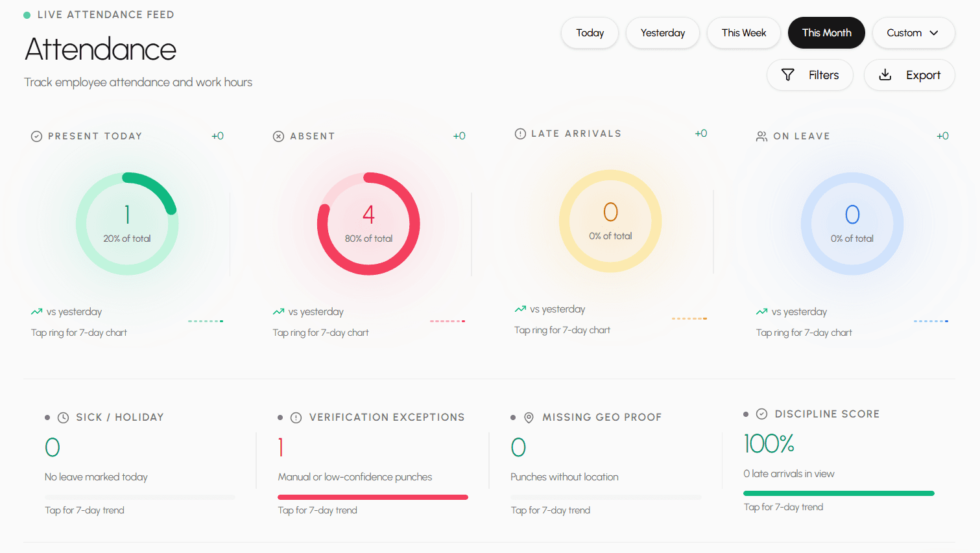
Task: Click the Sick / Holiday clock icon
Action: tap(64, 418)
